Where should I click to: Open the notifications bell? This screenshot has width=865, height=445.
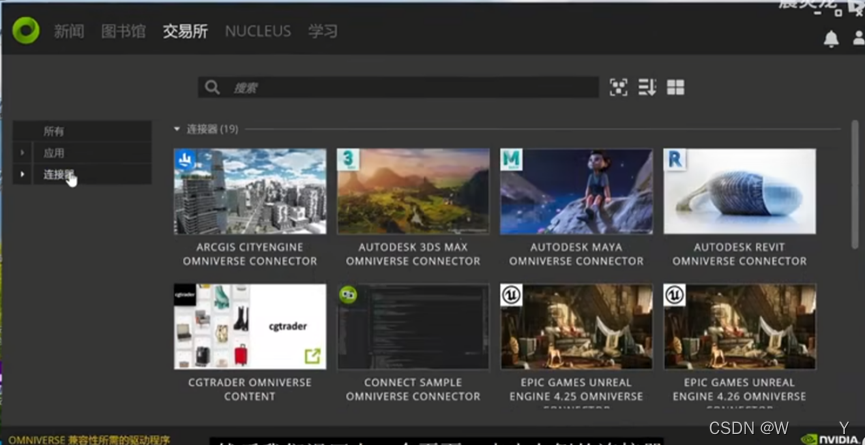[x=831, y=39]
